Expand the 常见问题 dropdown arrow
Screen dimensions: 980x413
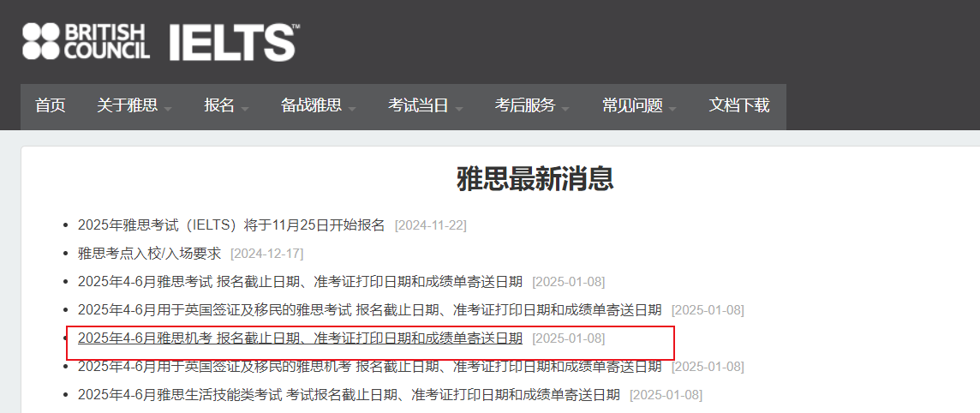click(672, 109)
